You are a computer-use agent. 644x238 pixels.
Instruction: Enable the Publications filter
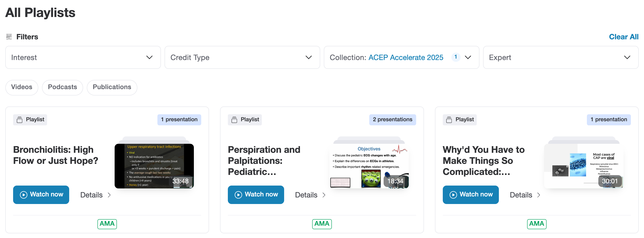[x=112, y=87]
